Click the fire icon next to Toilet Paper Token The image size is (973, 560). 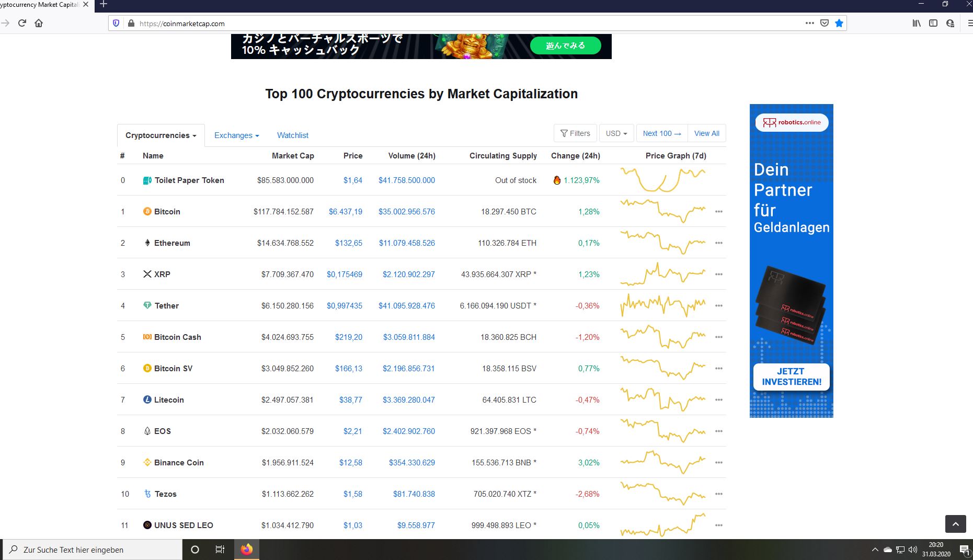tap(557, 180)
